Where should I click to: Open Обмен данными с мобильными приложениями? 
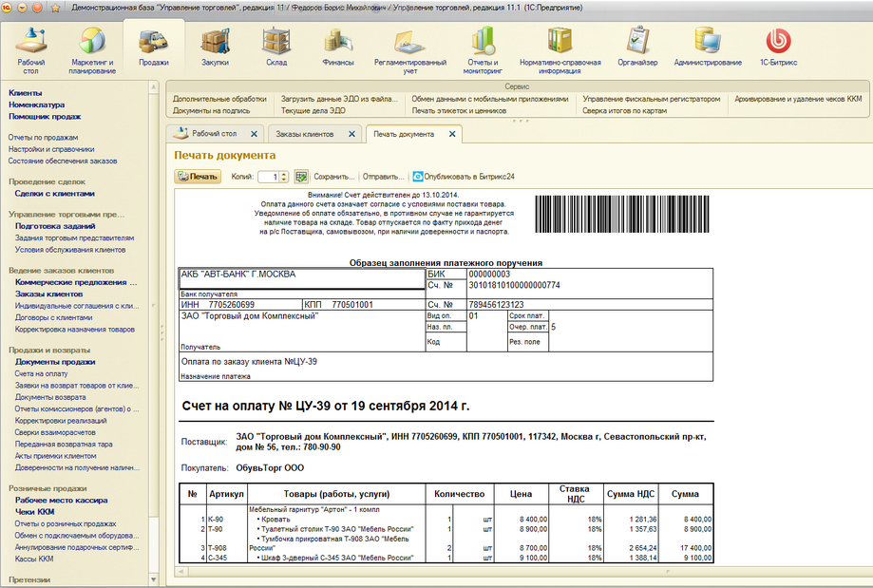[x=490, y=99]
